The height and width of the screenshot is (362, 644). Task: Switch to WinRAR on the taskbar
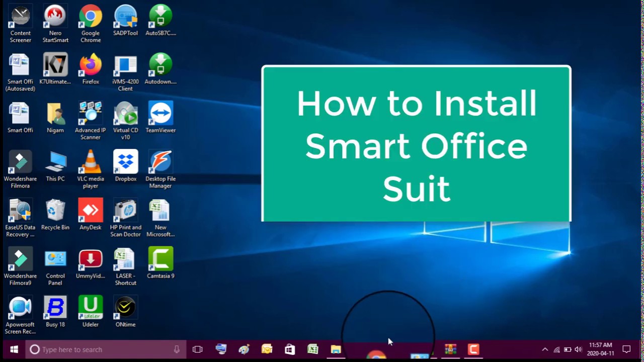[x=451, y=349]
